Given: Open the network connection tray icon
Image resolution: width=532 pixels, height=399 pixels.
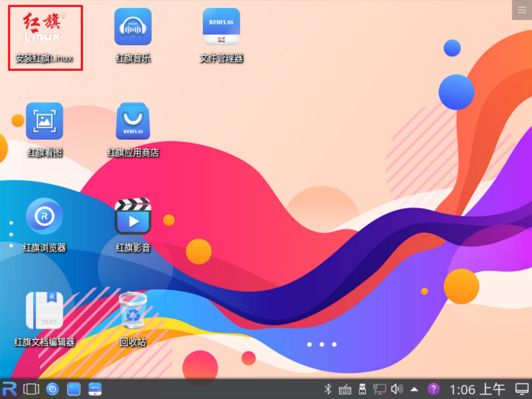Looking at the screenshot, I should 380,389.
